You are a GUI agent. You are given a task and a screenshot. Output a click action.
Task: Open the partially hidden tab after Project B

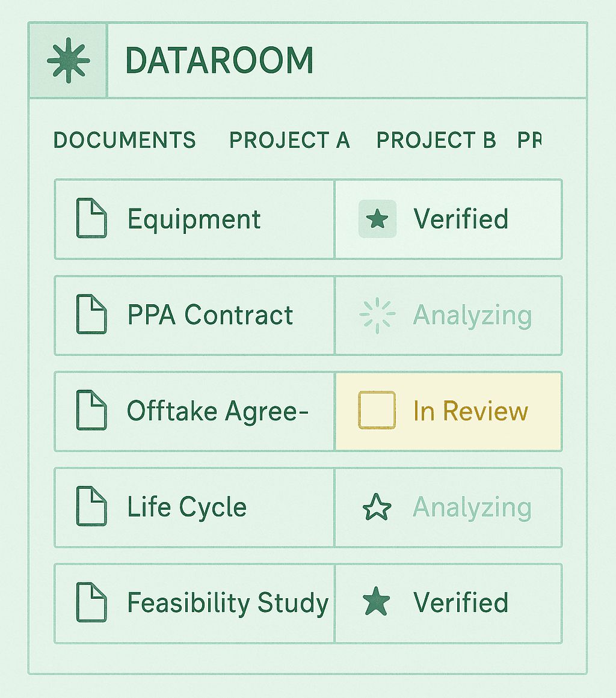(529, 140)
